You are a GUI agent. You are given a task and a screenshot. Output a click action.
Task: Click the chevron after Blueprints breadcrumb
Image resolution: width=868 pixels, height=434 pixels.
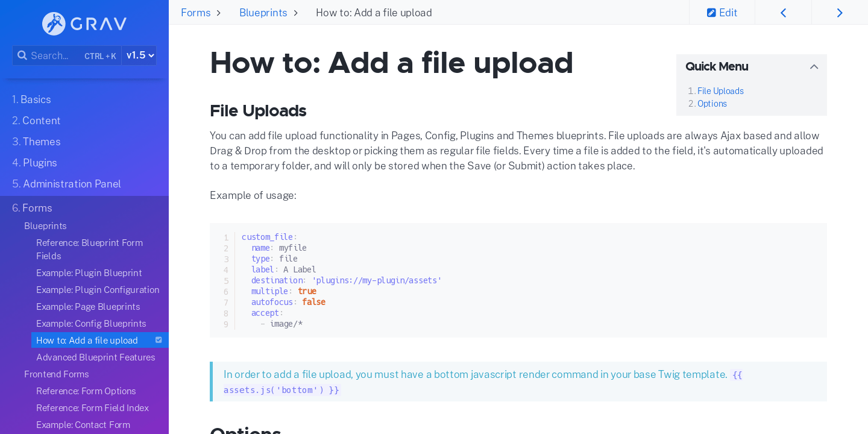(295, 12)
